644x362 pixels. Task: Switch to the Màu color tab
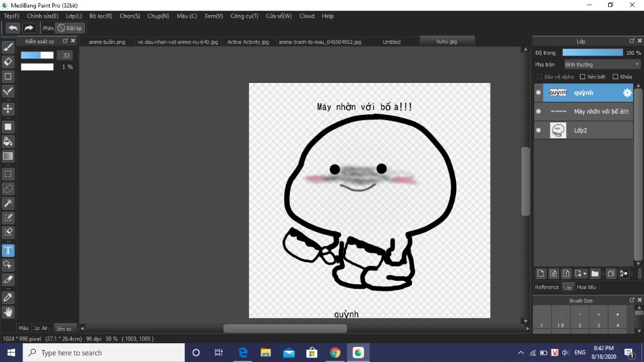click(x=23, y=328)
